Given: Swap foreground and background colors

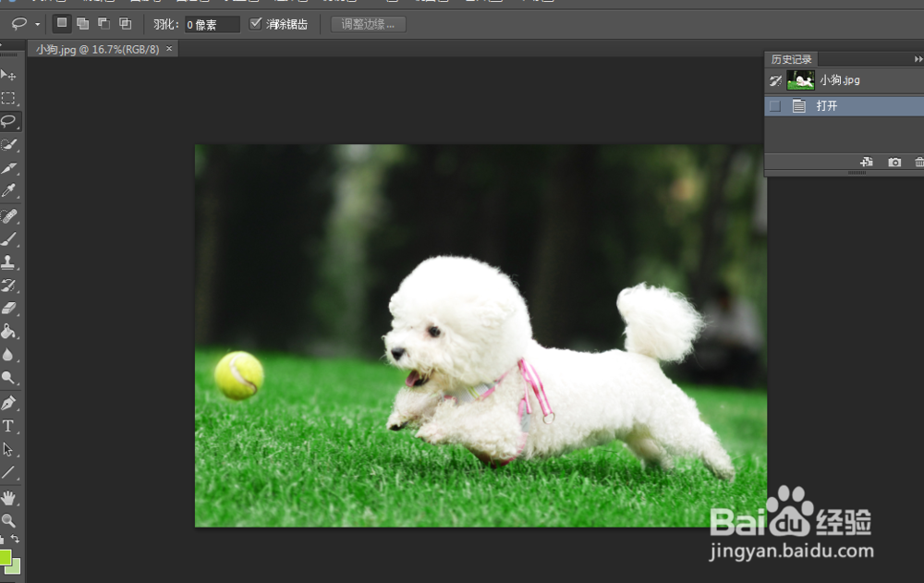Looking at the screenshot, I should click(x=16, y=539).
